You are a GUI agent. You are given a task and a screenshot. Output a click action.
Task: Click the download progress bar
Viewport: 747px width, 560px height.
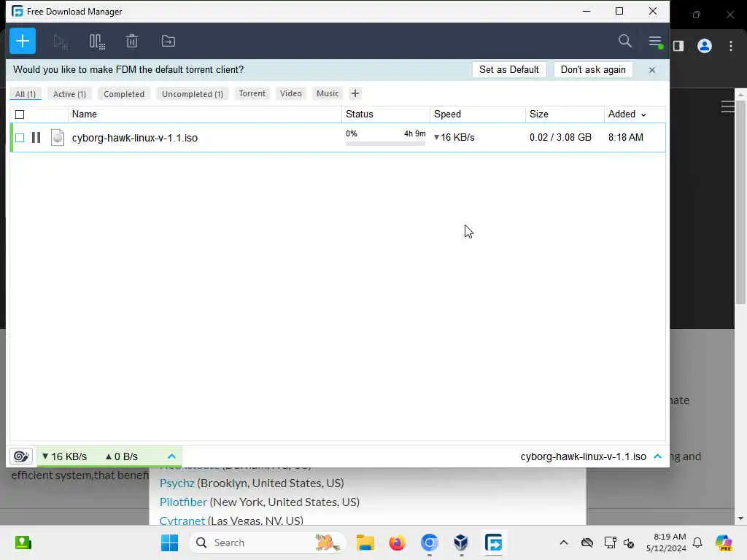385,144
